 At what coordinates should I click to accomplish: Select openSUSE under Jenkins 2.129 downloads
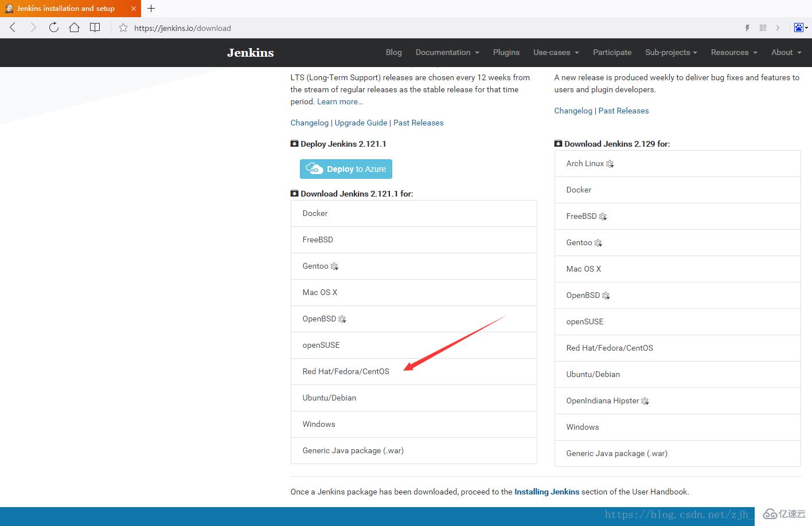678,321
